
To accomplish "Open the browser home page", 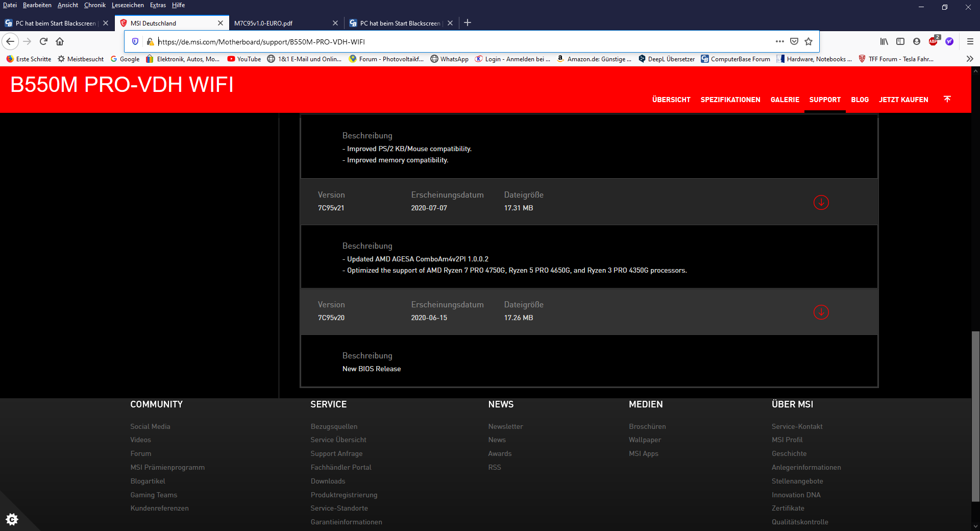I will click(60, 41).
